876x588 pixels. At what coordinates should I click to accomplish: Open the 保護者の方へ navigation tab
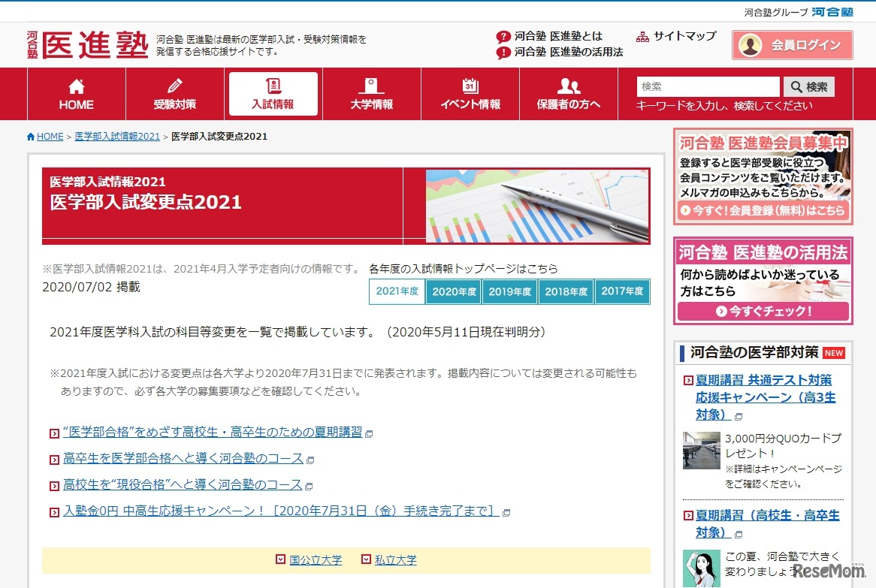tap(568, 94)
